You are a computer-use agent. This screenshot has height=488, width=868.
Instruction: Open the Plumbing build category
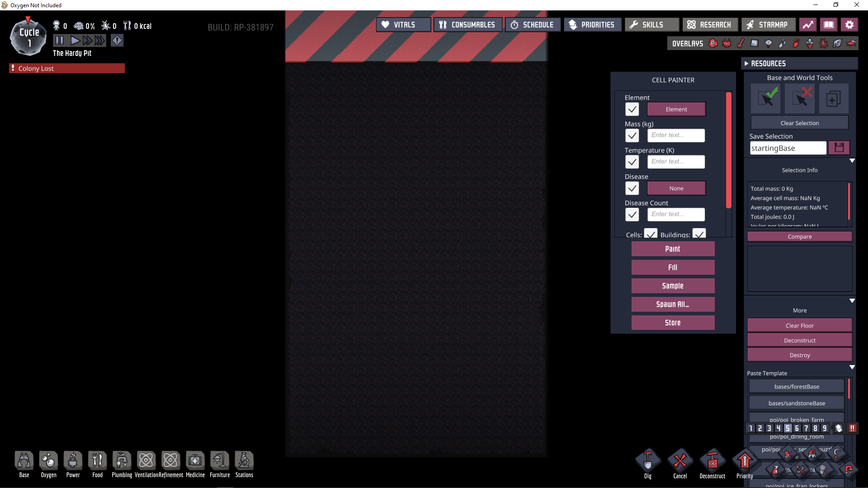[x=122, y=461]
